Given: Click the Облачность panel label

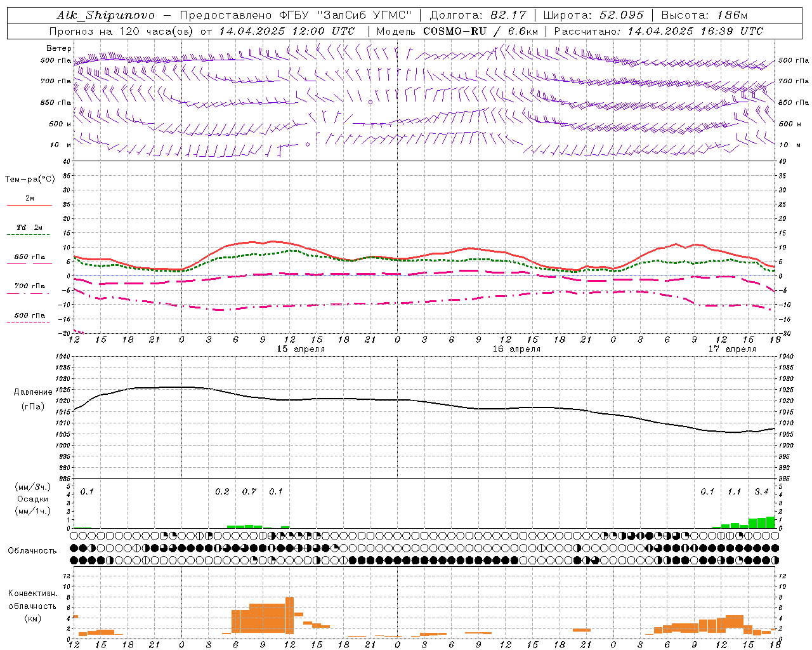Looking at the screenshot, I should click(32, 551).
